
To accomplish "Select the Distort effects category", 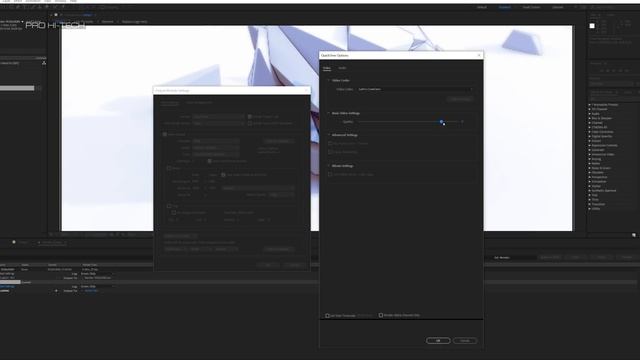I will click(x=596, y=141).
